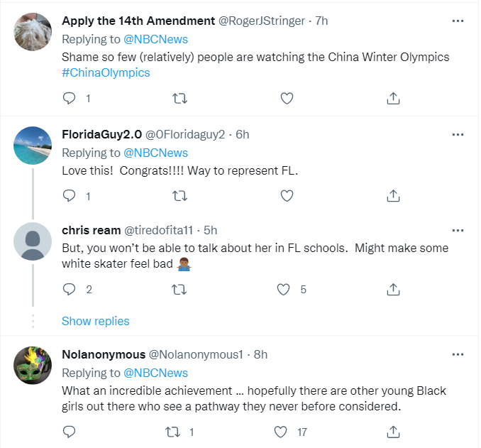The height and width of the screenshot is (448, 481).
Task: Open Nolanonymous's mask profile picture
Action: [x=33, y=366]
